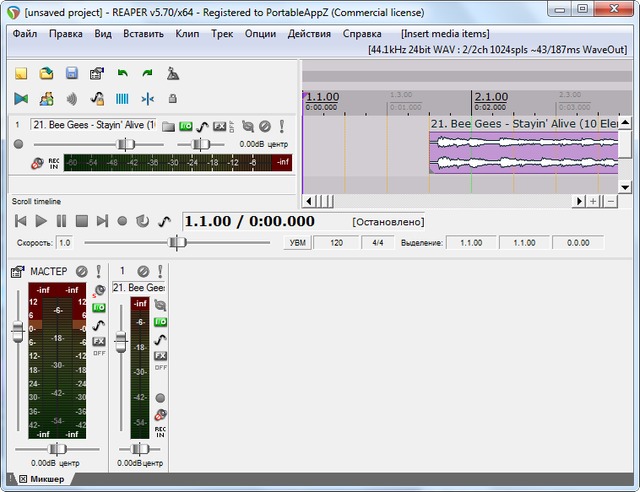Click the timeline zoom in plus button
The height and width of the screenshot is (492, 640).
[594, 201]
